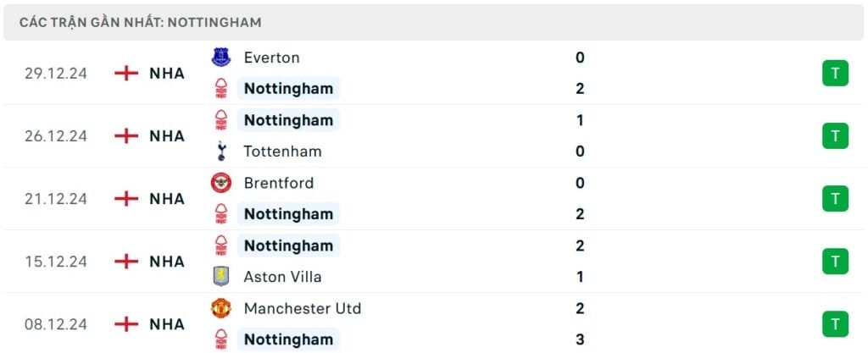868x353 pixels.
Task: Open the Manchester Utd team link
Action: (302, 308)
